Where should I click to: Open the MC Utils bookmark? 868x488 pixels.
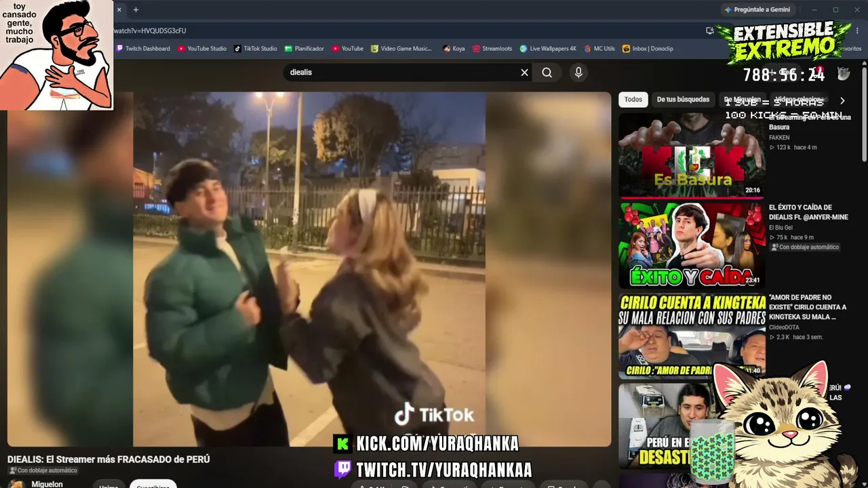(599, 49)
